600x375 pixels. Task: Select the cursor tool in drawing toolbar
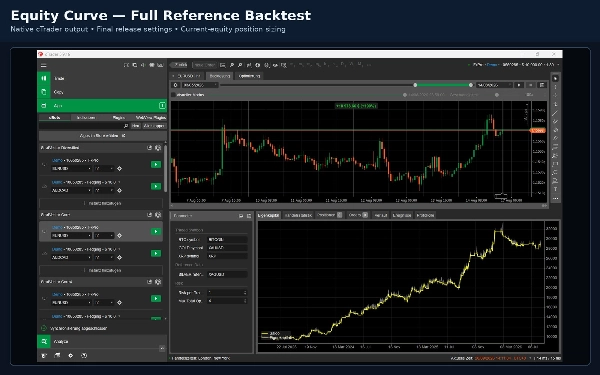(555, 78)
